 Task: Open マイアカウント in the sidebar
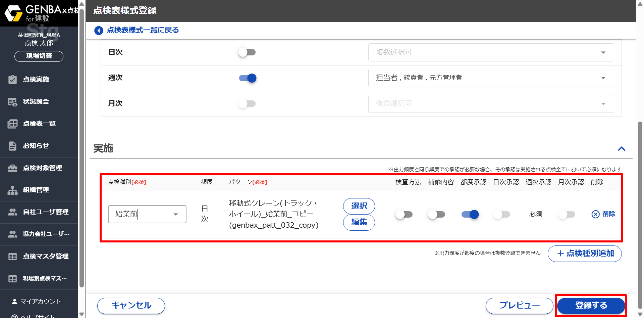pyautogui.click(x=40, y=302)
